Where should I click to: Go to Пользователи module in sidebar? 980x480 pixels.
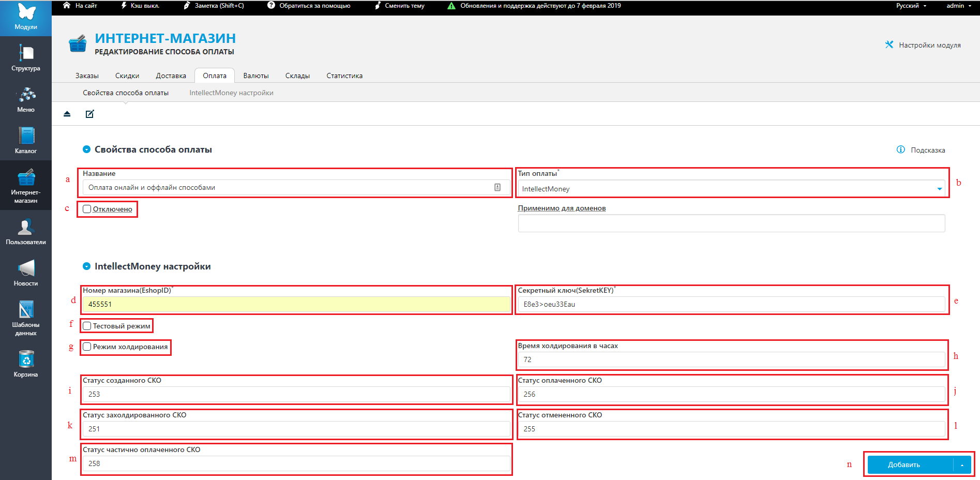tap(26, 231)
